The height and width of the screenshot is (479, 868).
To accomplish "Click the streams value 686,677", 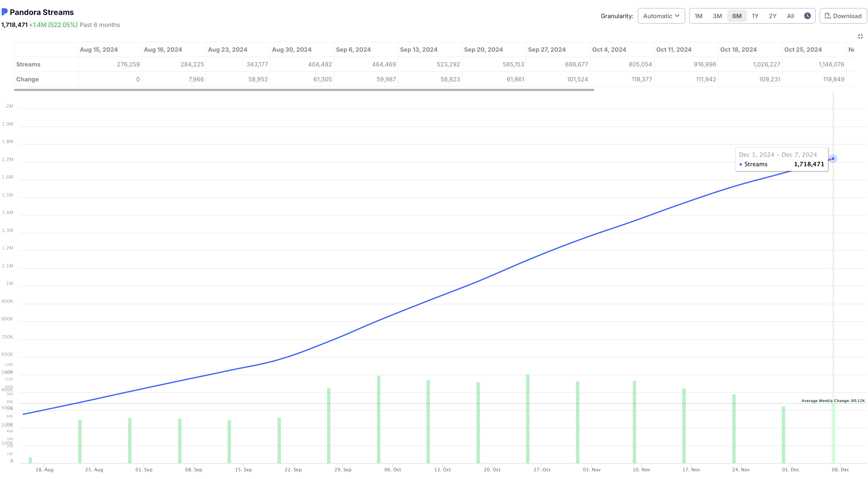I will click(577, 65).
